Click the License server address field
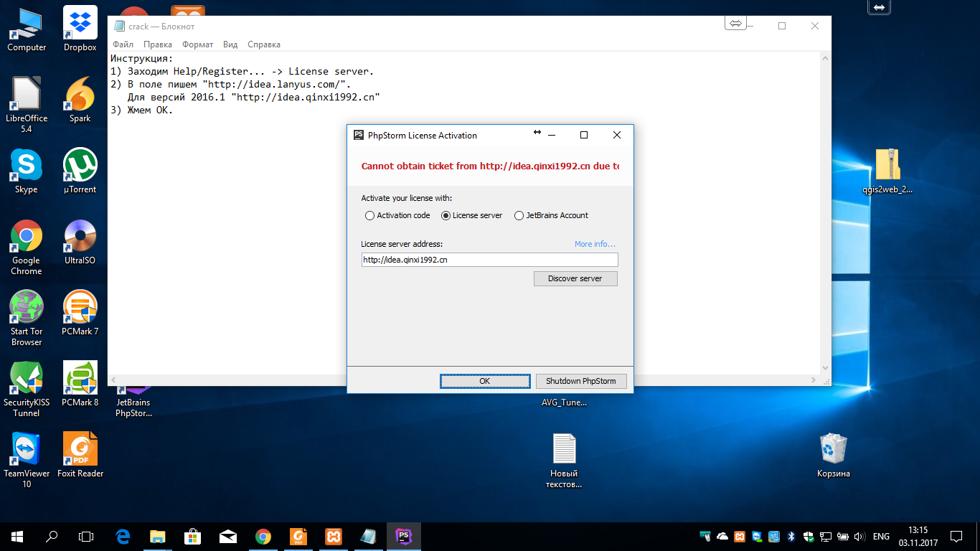The width and height of the screenshot is (980, 551). [489, 260]
